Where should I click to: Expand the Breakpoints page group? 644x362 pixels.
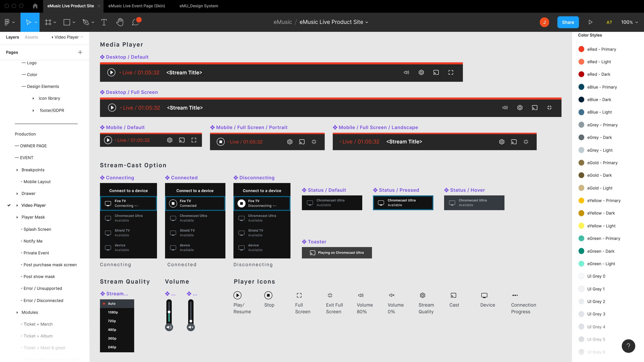click(17, 170)
